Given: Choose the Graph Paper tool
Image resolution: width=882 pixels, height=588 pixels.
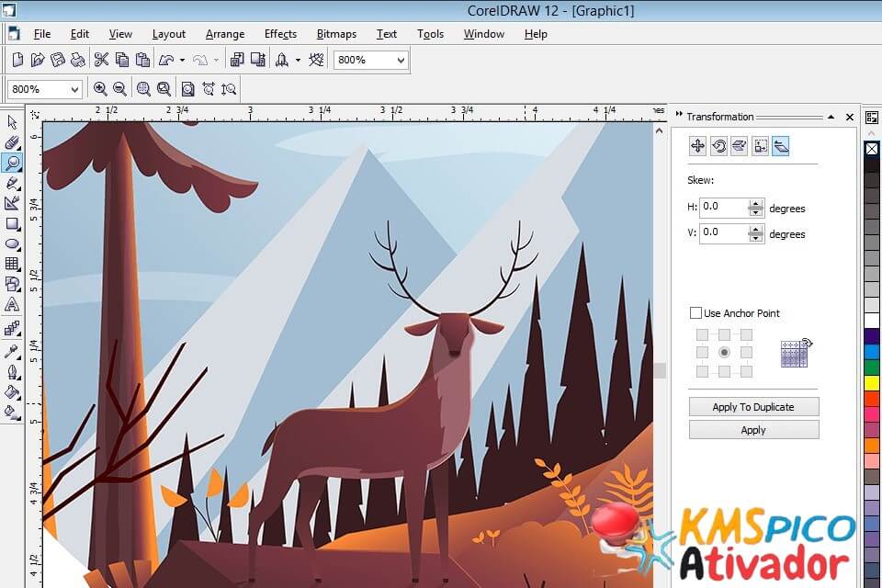Looking at the screenshot, I should (12, 264).
